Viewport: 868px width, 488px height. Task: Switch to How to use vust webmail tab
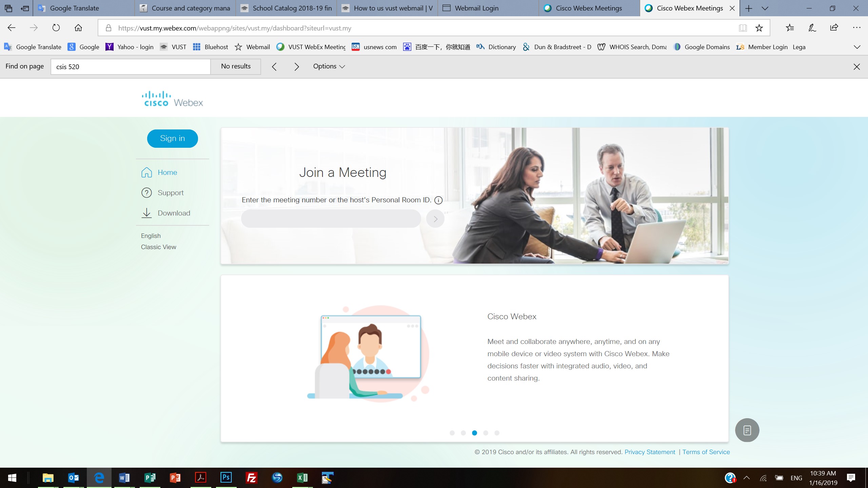tap(387, 8)
